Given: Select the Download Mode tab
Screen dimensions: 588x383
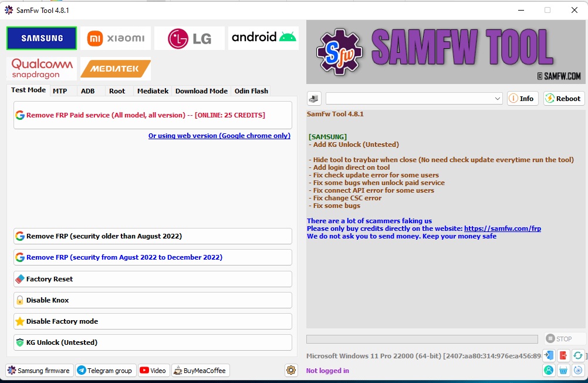Looking at the screenshot, I should 201,91.
